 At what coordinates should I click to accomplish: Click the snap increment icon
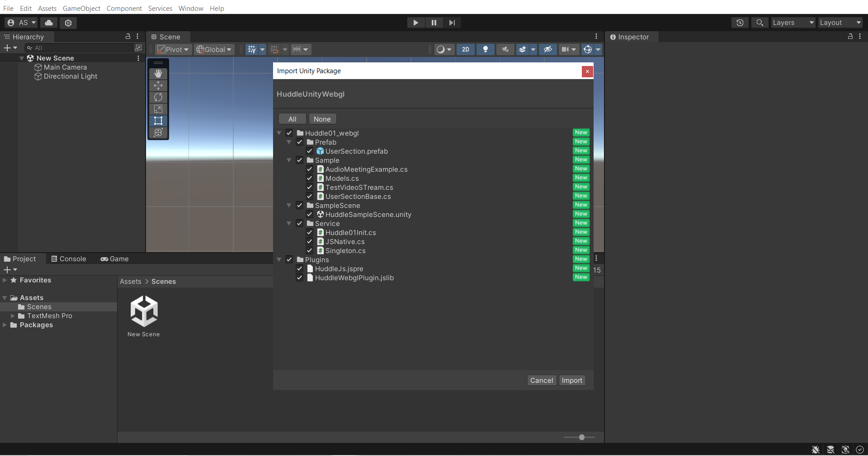point(297,49)
